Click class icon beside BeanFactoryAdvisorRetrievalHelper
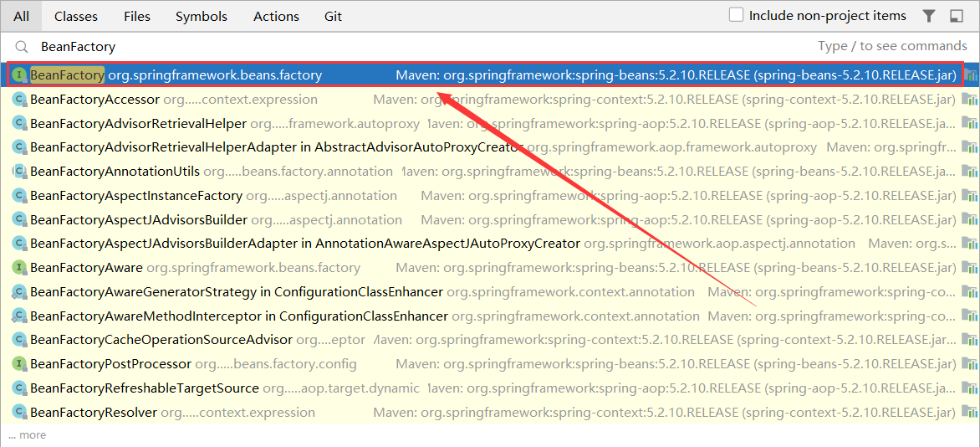 pyautogui.click(x=19, y=123)
